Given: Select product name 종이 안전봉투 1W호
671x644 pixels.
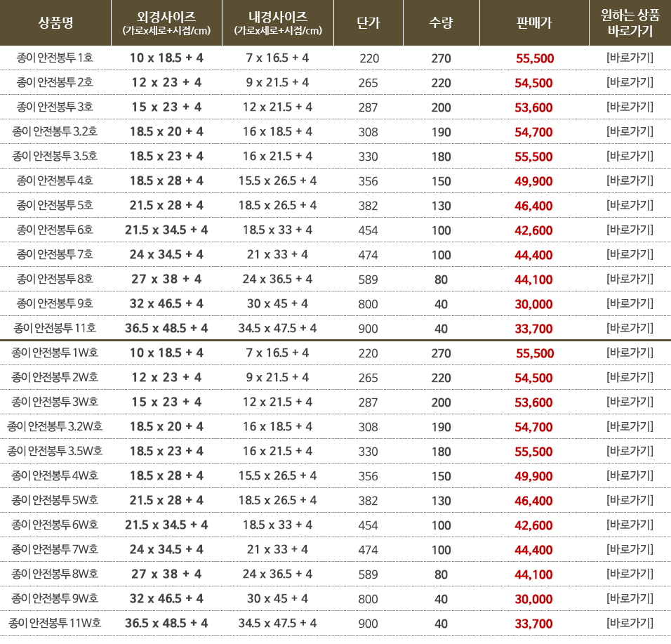Looking at the screenshot, I should pos(55,353).
